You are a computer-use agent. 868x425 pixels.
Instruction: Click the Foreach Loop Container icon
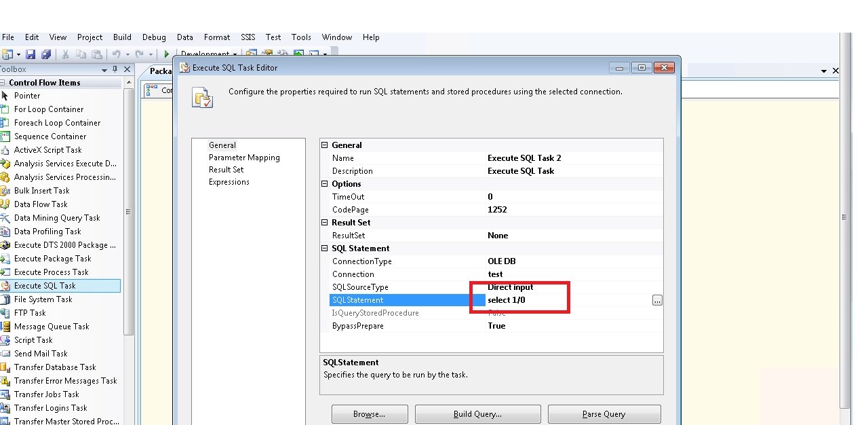[x=6, y=123]
